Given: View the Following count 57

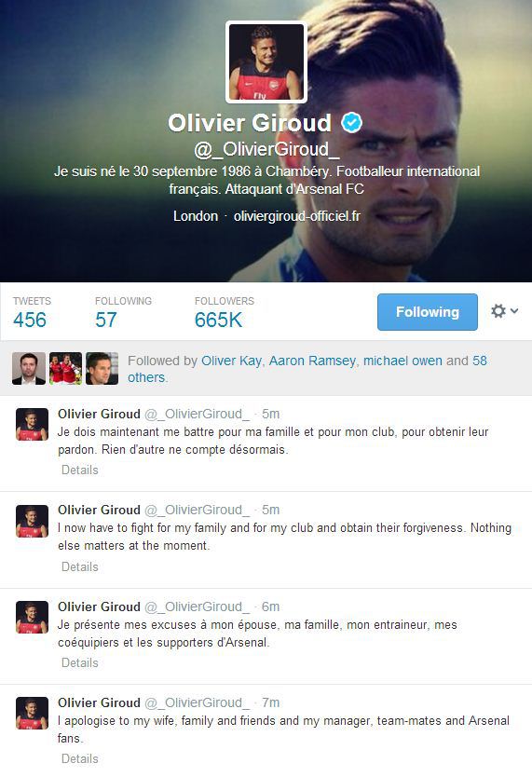Looking at the screenshot, I should click(x=106, y=320).
